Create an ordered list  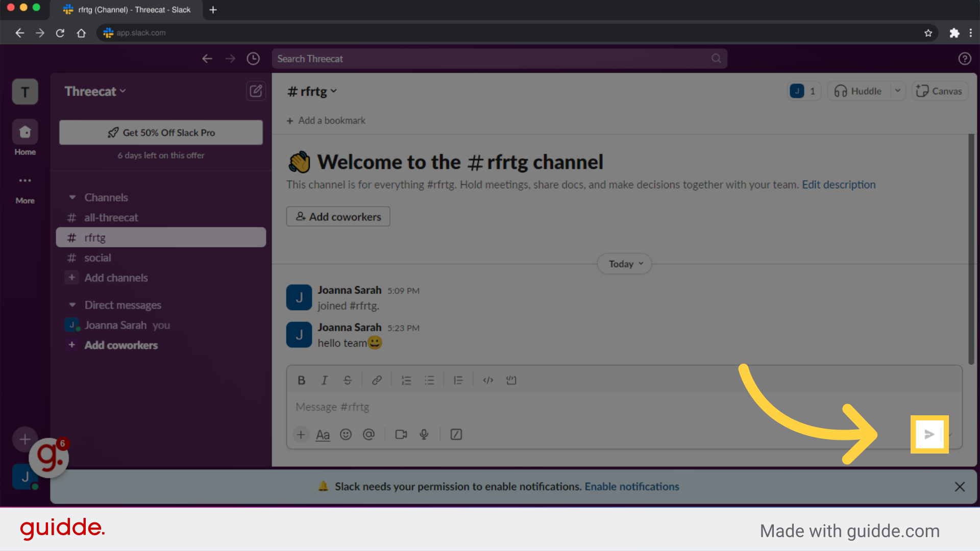(x=406, y=380)
